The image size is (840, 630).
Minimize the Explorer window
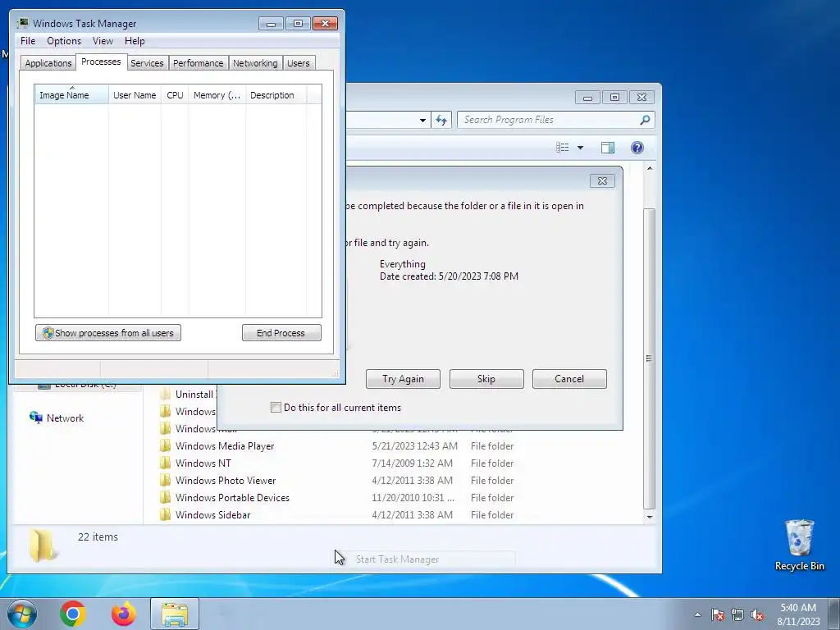click(x=587, y=97)
